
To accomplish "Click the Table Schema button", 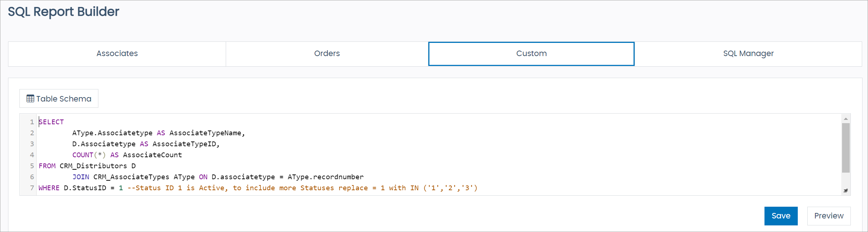I will coord(59,99).
